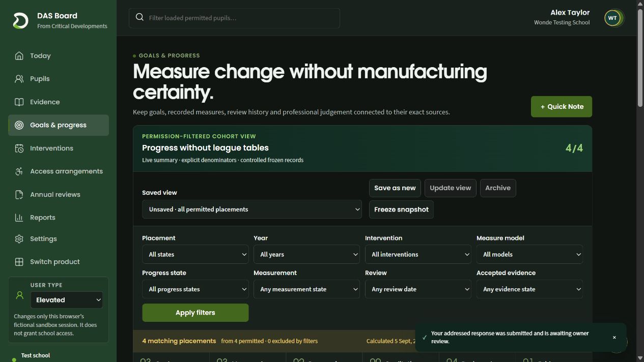Screen dimensions: 644x362
Task: Open the Measurement state dropdown
Action: pos(306,289)
